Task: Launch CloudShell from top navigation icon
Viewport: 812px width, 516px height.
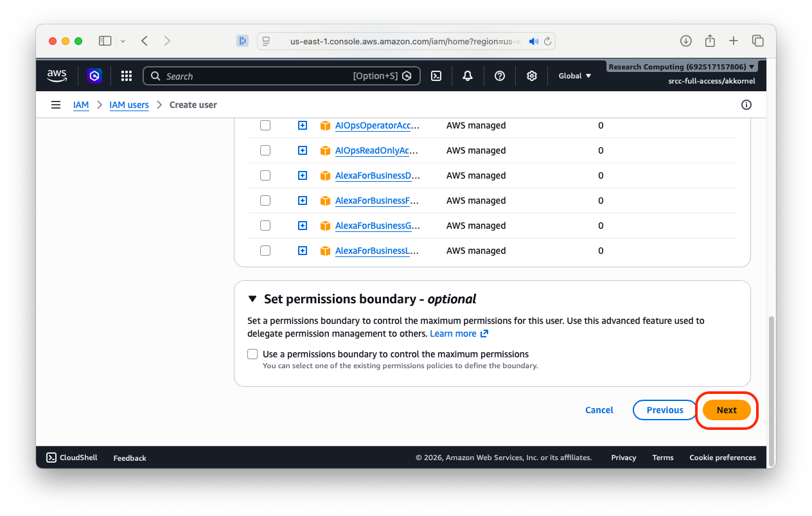Action: point(436,76)
